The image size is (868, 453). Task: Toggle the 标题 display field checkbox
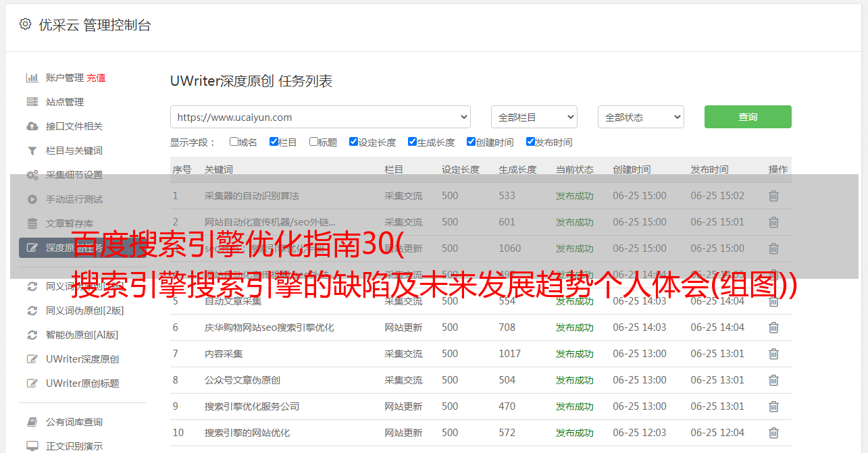point(313,142)
